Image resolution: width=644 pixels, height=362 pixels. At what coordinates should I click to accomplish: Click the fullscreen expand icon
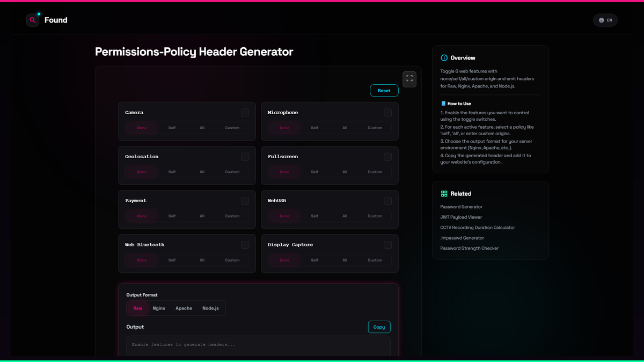click(409, 79)
